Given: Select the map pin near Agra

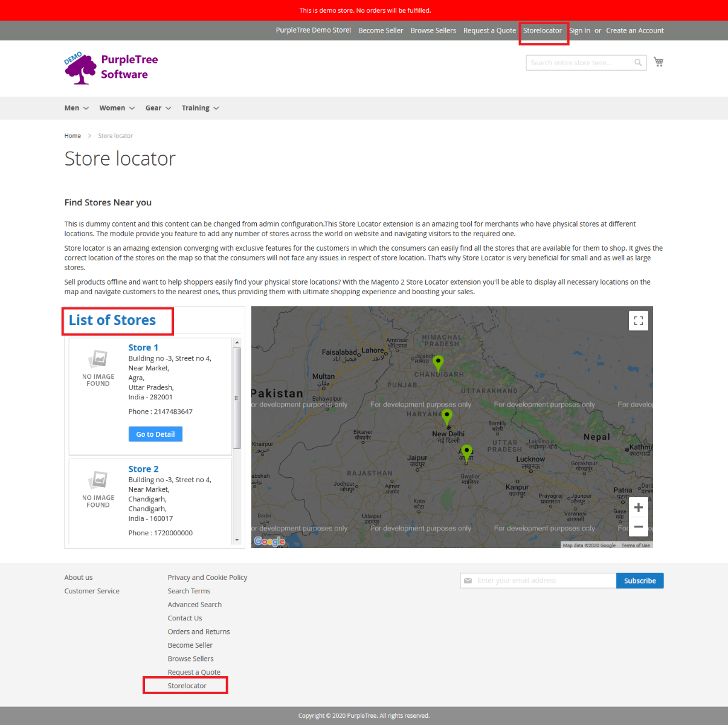Looking at the screenshot, I should pyautogui.click(x=466, y=453).
